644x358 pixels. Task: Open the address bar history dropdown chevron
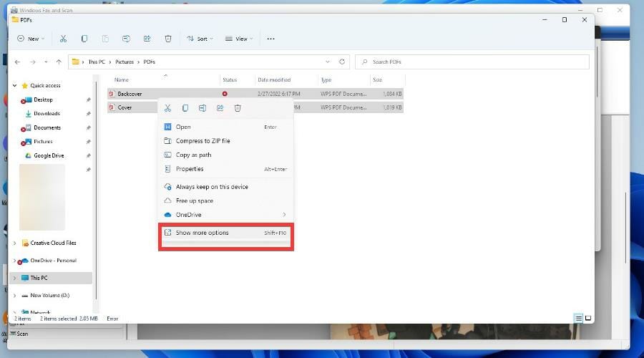click(327, 62)
